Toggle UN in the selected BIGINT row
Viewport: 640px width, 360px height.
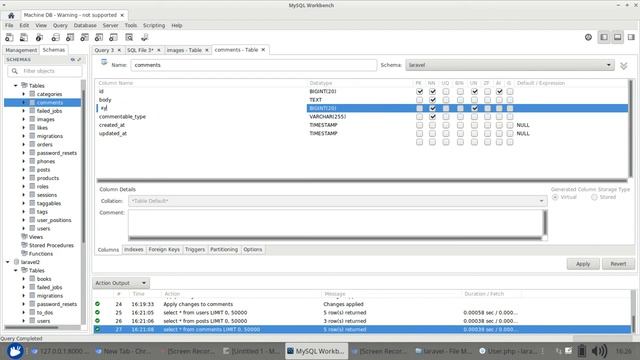point(474,108)
